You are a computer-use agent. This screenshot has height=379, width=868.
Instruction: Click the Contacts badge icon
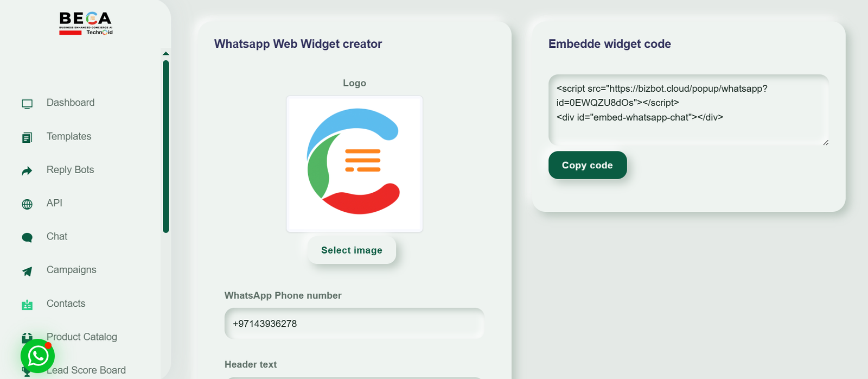(x=27, y=305)
